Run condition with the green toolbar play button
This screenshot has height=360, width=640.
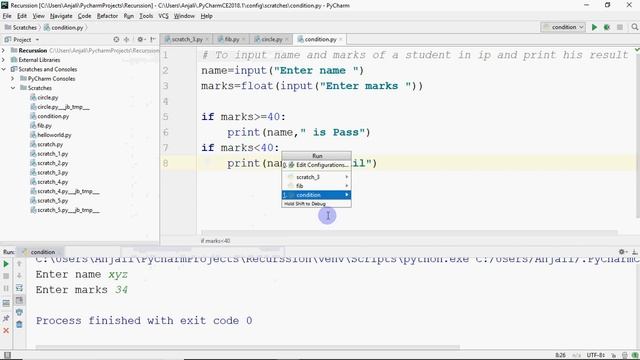(594, 27)
